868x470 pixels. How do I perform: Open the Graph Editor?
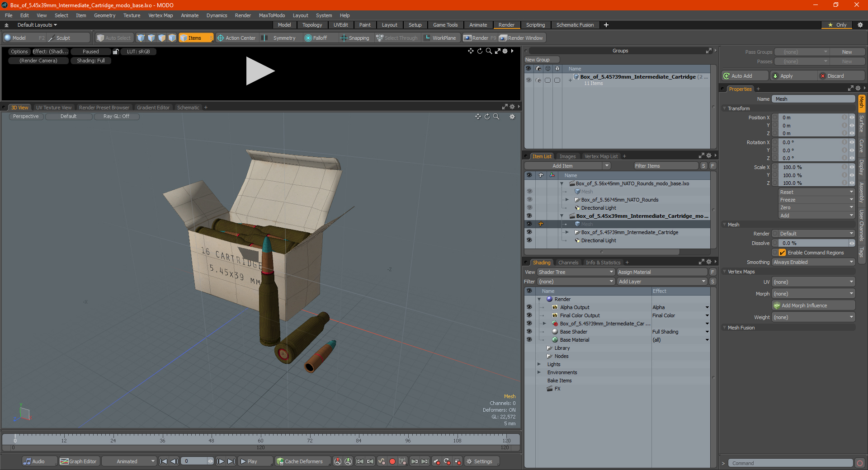(78, 461)
